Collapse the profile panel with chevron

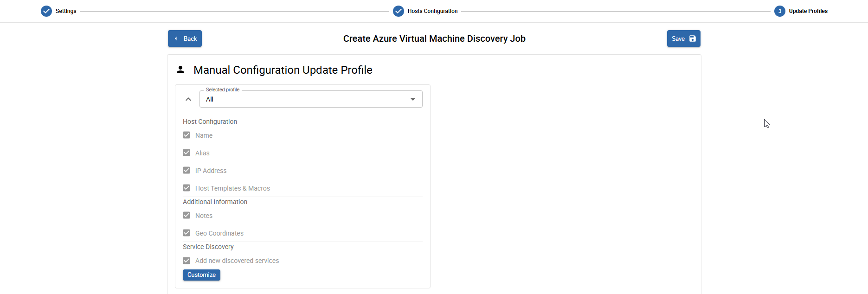[x=188, y=99]
